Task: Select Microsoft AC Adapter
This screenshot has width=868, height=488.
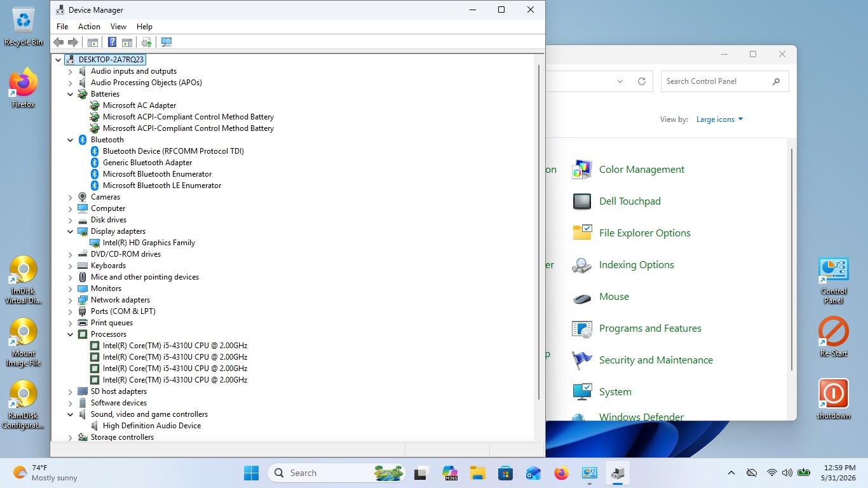Action: click(139, 105)
